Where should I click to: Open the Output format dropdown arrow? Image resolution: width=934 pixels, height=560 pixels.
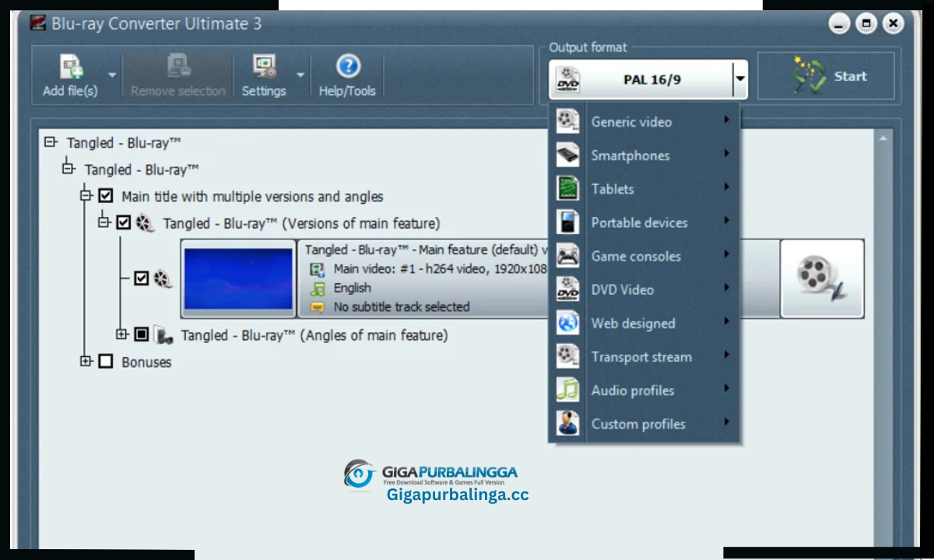pos(740,79)
